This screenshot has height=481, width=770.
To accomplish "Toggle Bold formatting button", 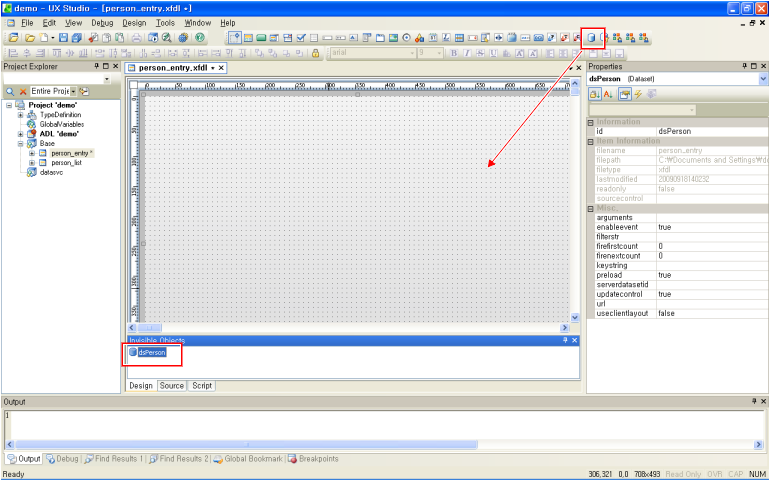I will tap(453, 52).
